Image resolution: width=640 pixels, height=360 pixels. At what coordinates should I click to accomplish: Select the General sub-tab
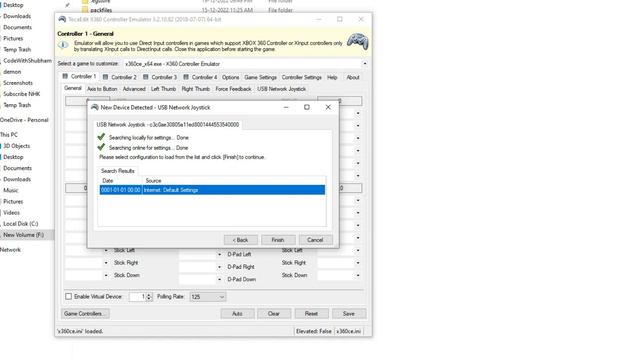click(73, 88)
